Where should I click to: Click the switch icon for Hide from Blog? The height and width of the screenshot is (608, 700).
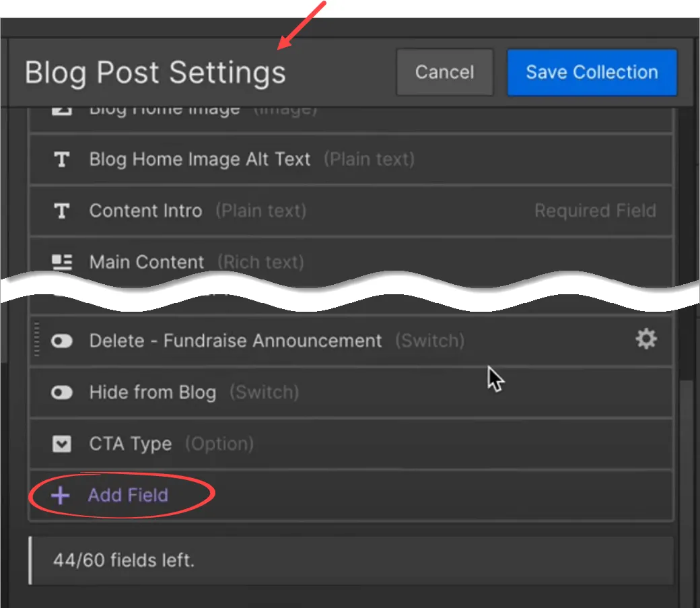[62, 393]
